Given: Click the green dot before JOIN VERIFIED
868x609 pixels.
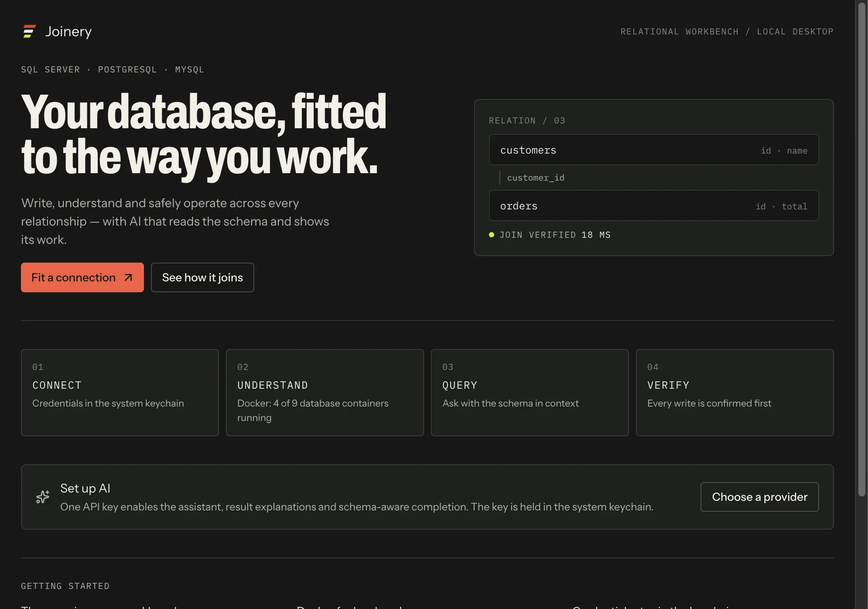Looking at the screenshot, I should click(492, 235).
